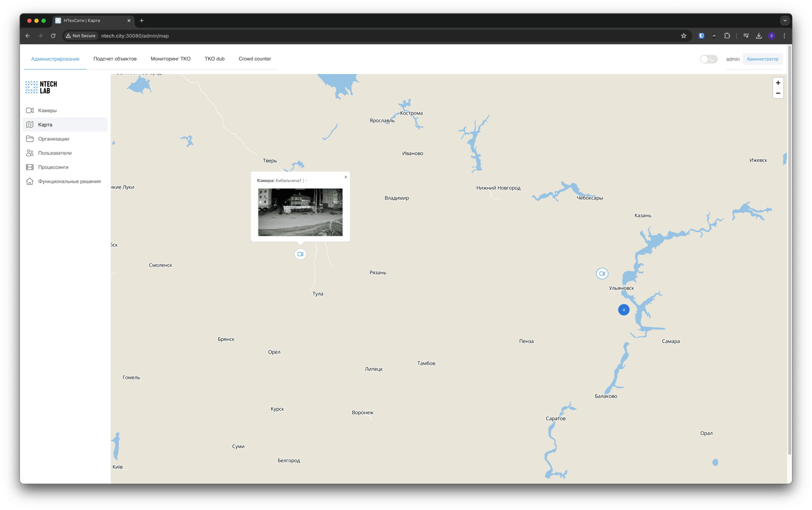Click the Администратор role badge
The image size is (812, 510).
tap(762, 59)
